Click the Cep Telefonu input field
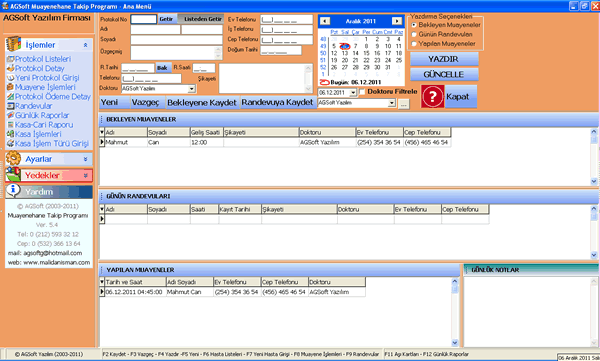 tap(286, 40)
